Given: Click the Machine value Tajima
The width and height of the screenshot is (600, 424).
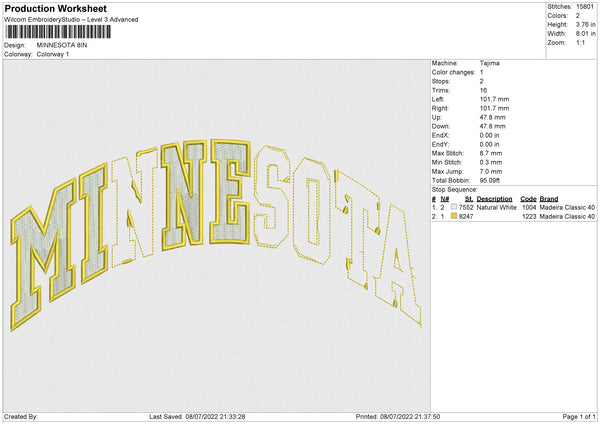Looking at the screenshot, I should tap(490, 63).
